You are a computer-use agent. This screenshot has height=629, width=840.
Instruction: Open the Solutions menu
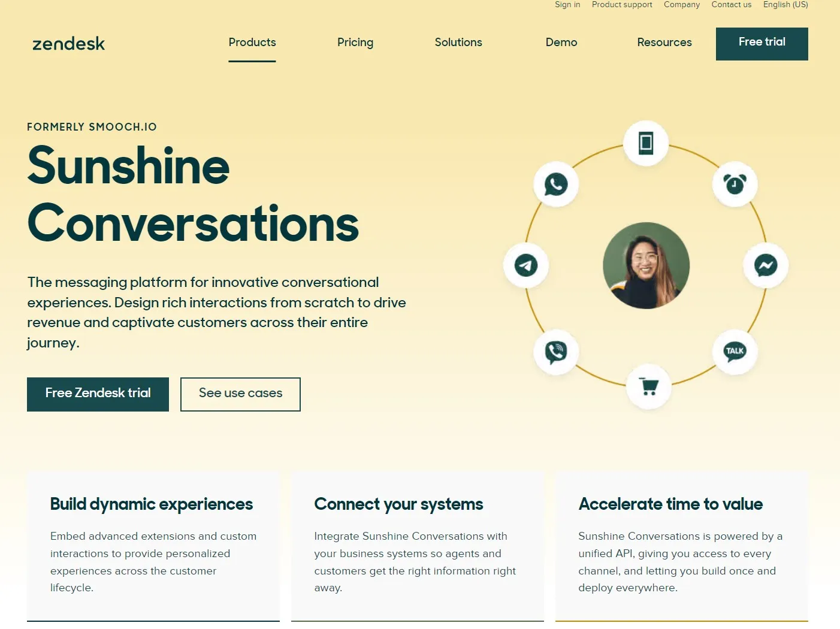[x=458, y=43]
